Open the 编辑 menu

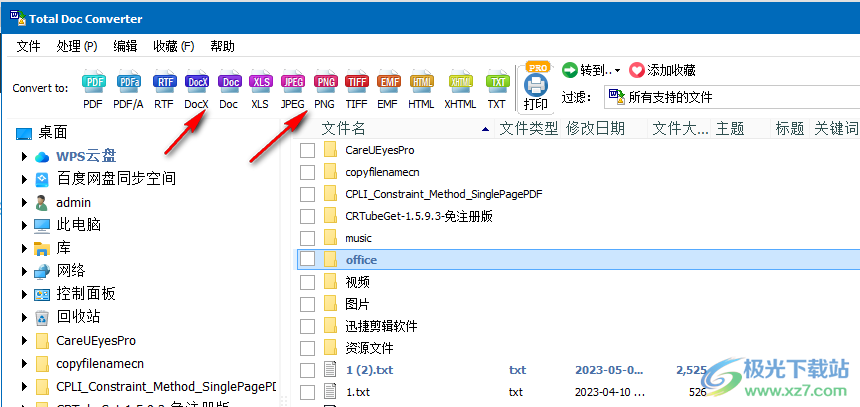click(x=125, y=47)
